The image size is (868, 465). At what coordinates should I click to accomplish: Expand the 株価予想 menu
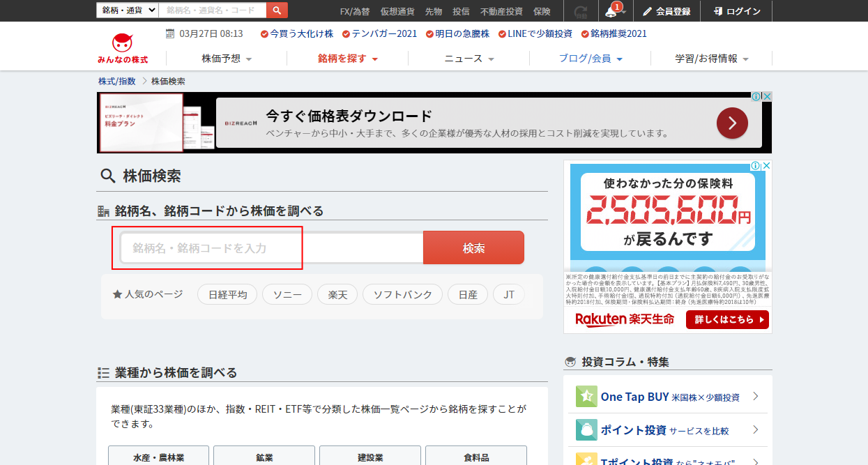227,59
